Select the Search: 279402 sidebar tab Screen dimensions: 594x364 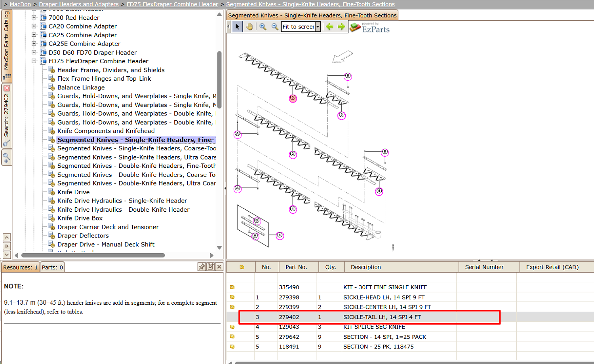pos(7,116)
